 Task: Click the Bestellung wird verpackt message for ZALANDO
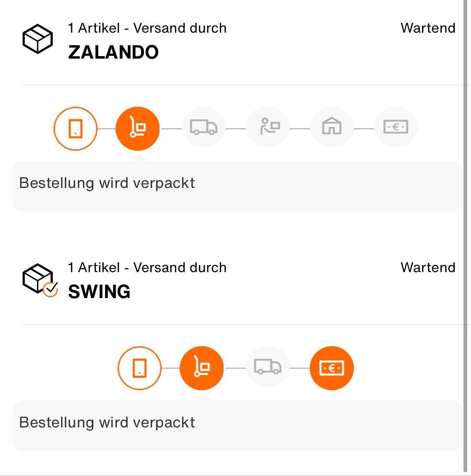(x=108, y=183)
